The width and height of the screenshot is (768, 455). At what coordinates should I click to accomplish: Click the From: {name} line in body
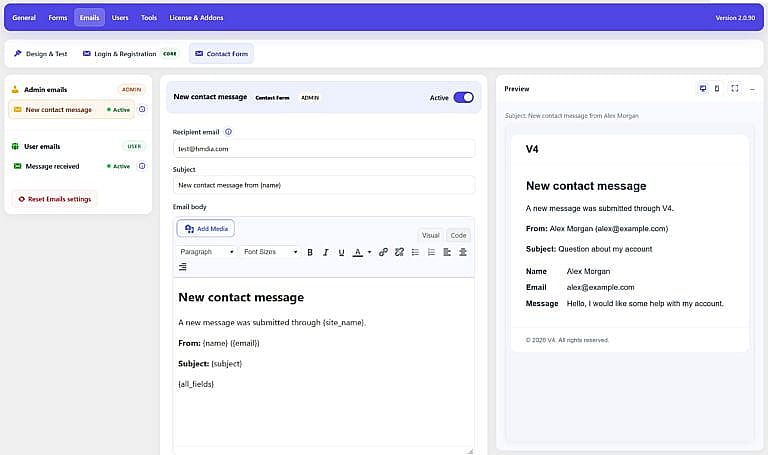coord(219,343)
